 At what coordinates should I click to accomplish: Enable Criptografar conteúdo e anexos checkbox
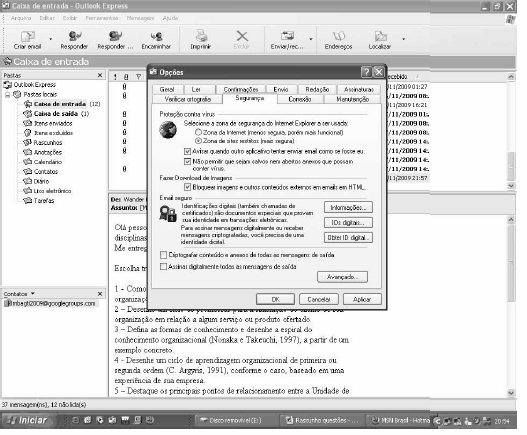point(164,255)
